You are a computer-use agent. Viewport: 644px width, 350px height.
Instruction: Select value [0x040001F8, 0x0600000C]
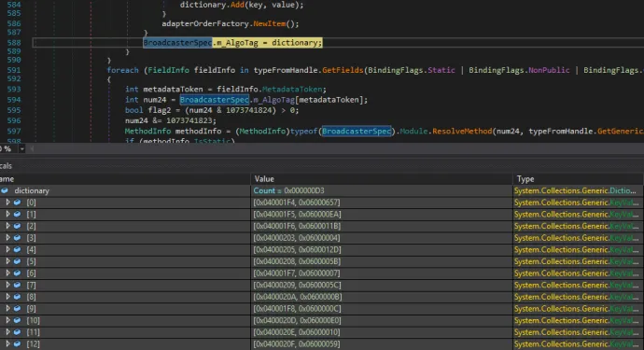click(x=297, y=309)
